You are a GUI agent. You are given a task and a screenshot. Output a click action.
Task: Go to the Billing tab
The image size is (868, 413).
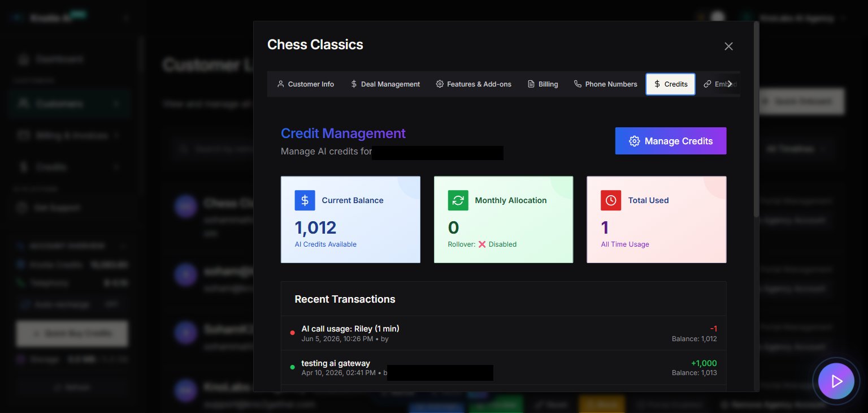(542, 84)
